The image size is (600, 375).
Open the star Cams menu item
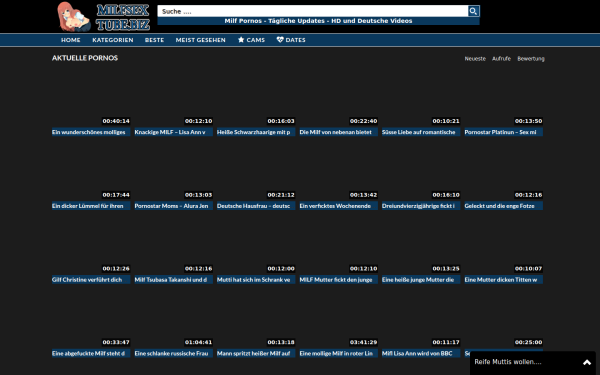(251, 40)
